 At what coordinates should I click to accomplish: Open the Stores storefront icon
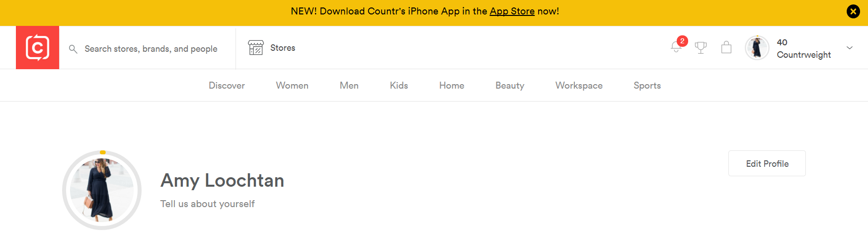coord(256,48)
